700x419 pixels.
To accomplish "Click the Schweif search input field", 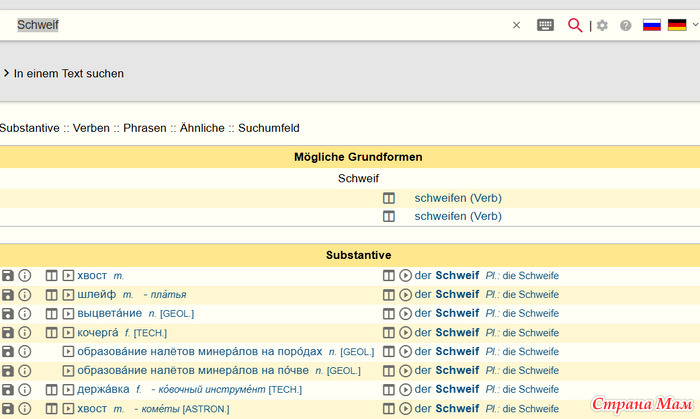I will point(259,25).
